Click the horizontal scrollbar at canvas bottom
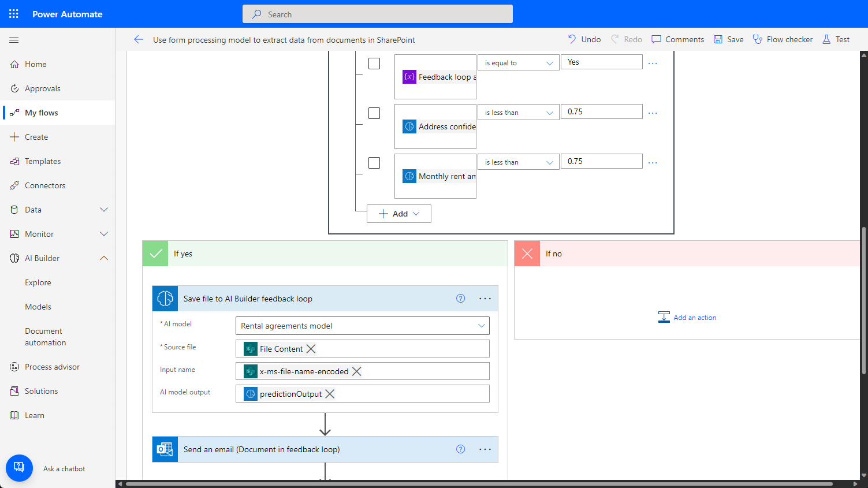The image size is (868, 488). tap(479, 484)
